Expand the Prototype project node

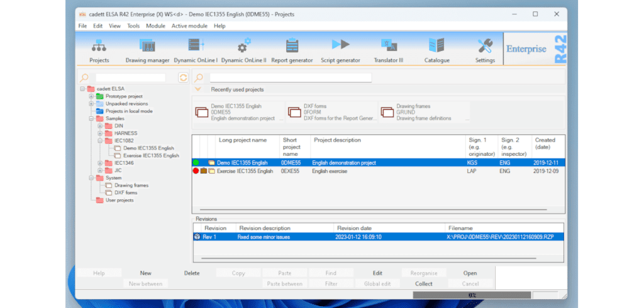point(91,96)
